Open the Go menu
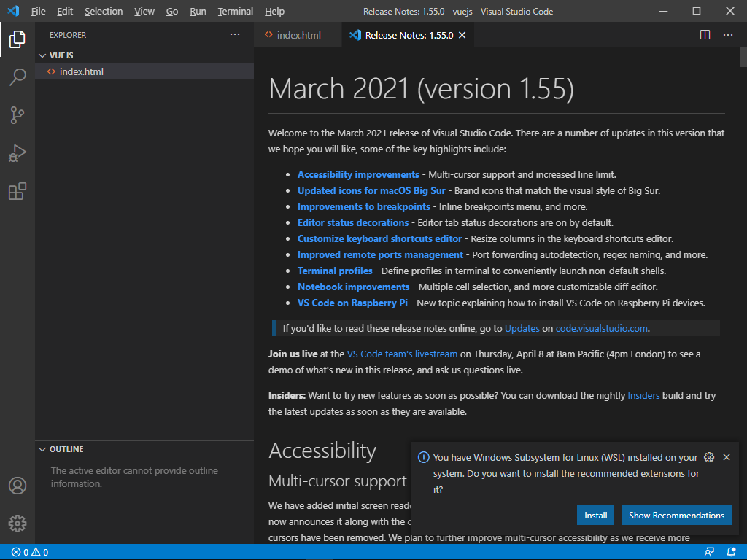The height and width of the screenshot is (560, 747). (x=172, y=11)
